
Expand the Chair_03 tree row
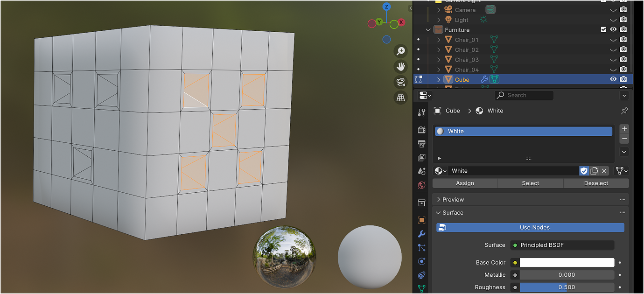pos(439,60)
